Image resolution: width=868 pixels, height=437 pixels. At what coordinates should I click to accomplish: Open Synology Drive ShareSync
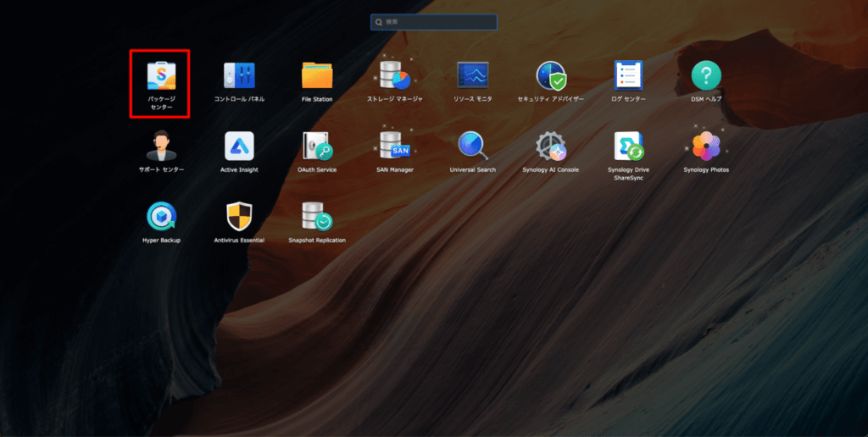pyautogui.click(x=628, y=146)
